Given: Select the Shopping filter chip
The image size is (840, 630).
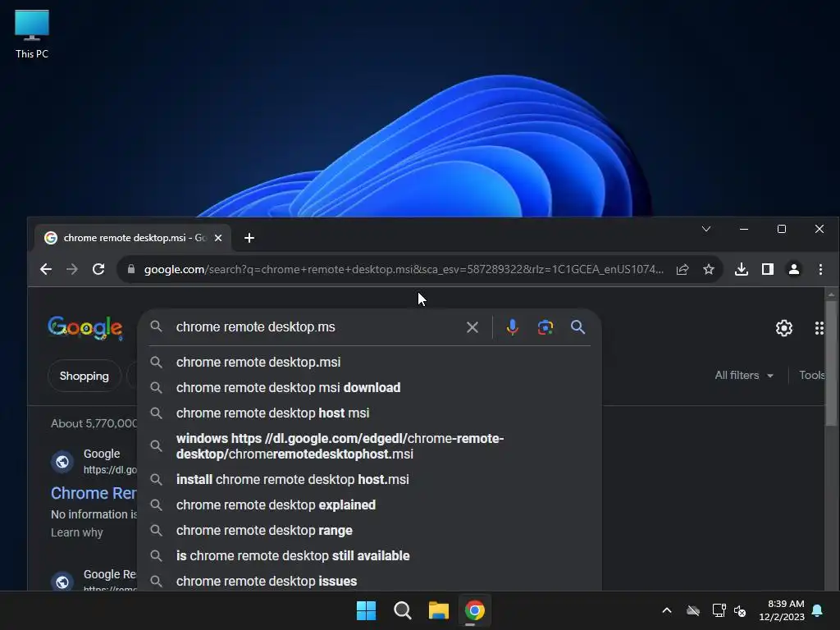Looking at the screenshot, I should 84,376.
